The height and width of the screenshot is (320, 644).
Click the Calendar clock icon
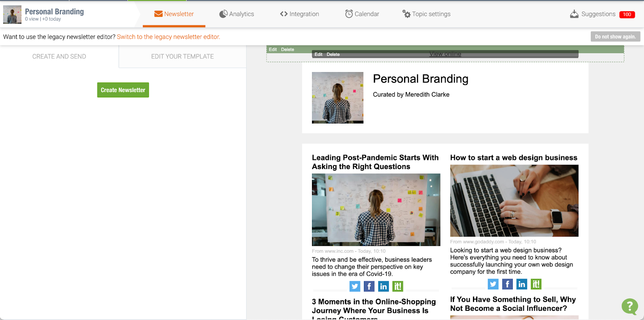click(x=349, y=14)
